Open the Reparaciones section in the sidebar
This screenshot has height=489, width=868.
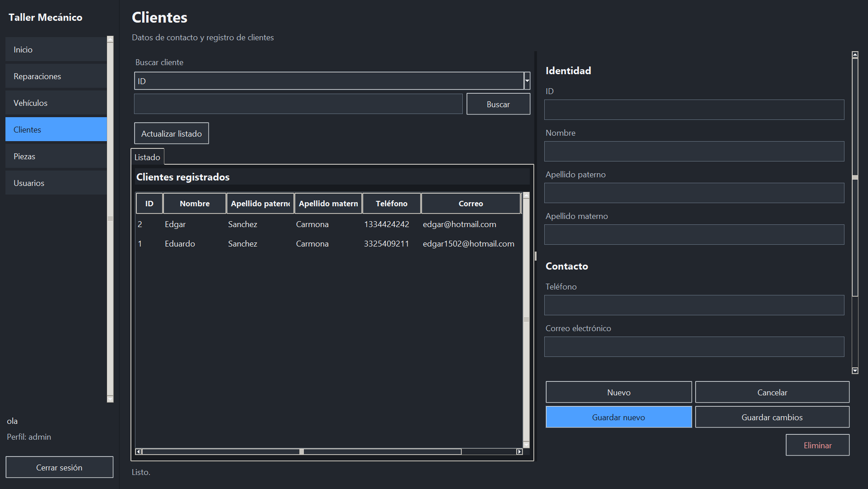(x=56, y=76)
